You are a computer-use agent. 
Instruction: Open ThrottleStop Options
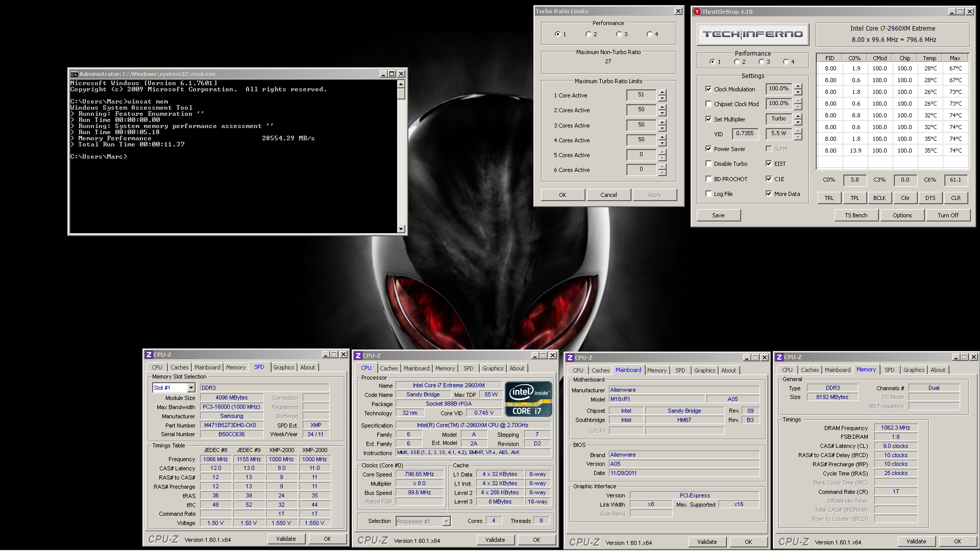[x=902, y=215]
